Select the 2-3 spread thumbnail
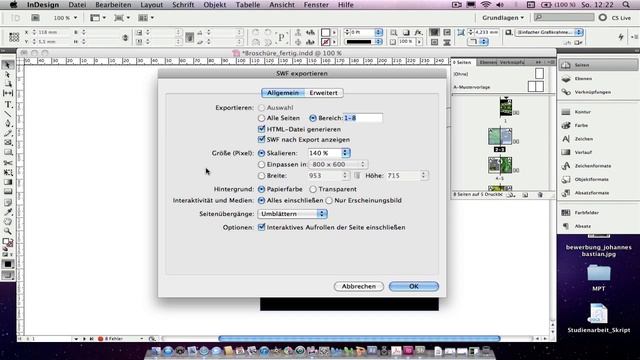 pyautogui.click(x=500, y=136)
